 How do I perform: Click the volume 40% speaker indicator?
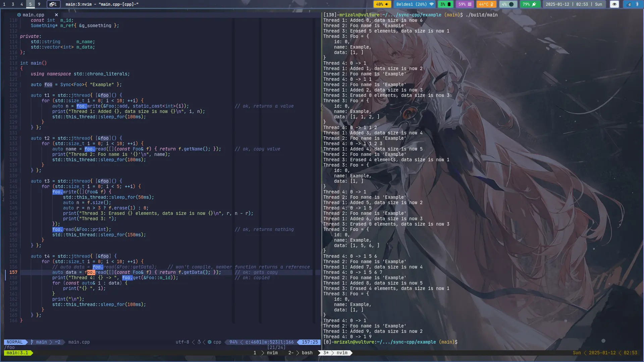382,4
